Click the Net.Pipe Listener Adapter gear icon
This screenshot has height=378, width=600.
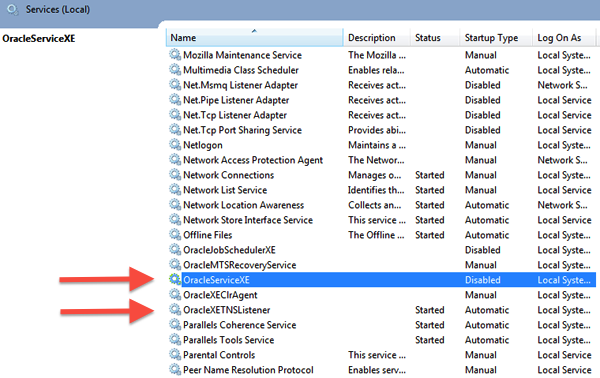coord(175,100)
